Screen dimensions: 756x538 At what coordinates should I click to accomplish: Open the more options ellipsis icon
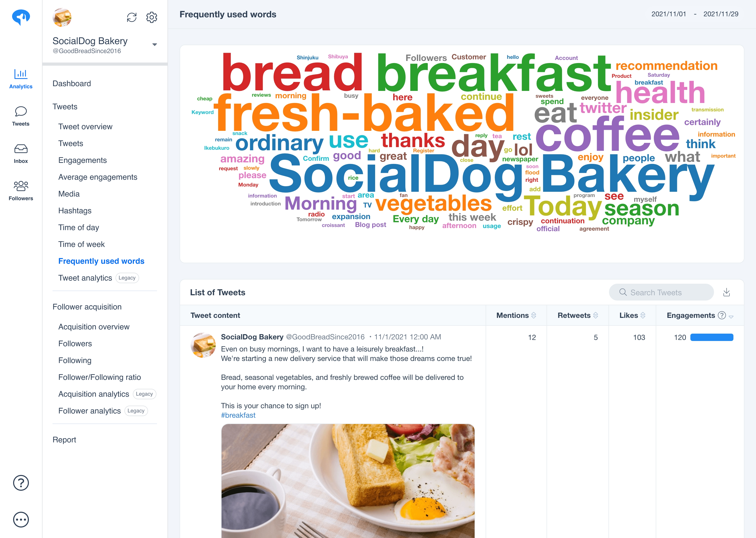20,519
